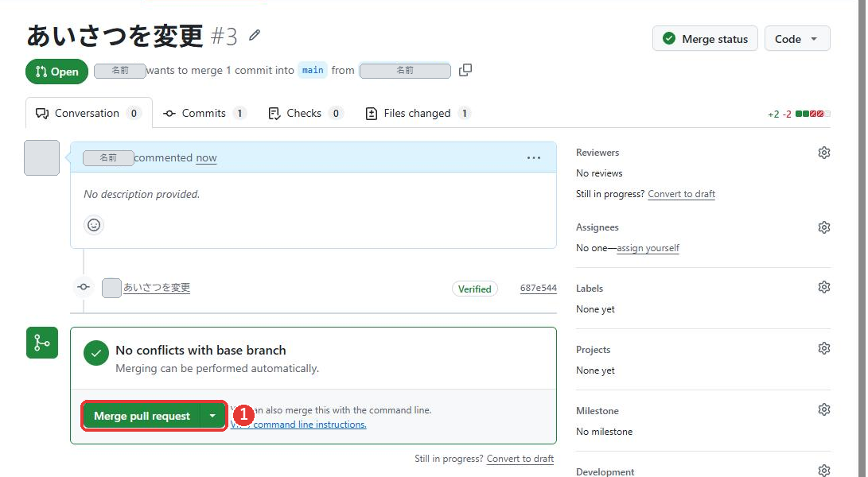This screenshot has height=477, width=868.
Task: Click 'Merging can be performed automatically.' text
Action: point(217,369)
